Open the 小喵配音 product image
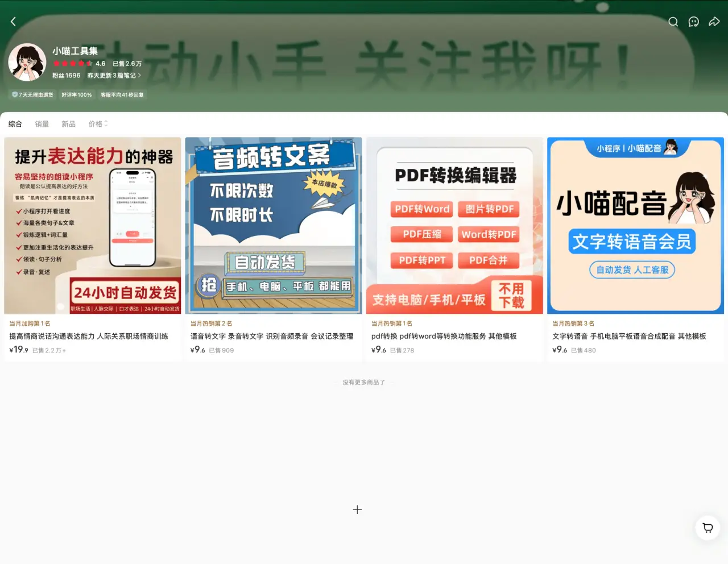Image resolution: width=728 pixels, height=564 pixels. (x=635, y=225)
